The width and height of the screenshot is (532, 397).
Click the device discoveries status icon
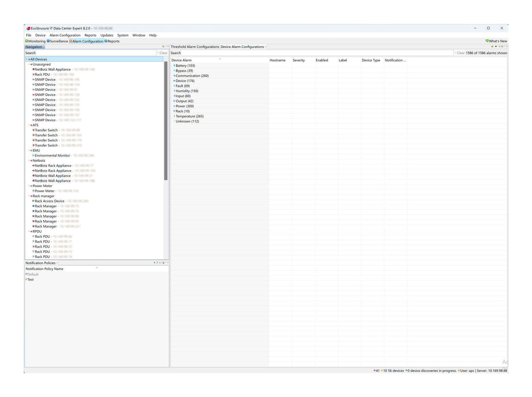[406, 371]
